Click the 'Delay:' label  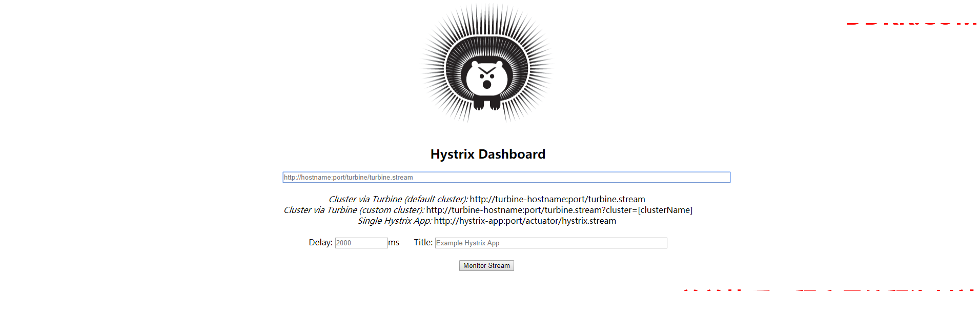click(x=320, y=242)
